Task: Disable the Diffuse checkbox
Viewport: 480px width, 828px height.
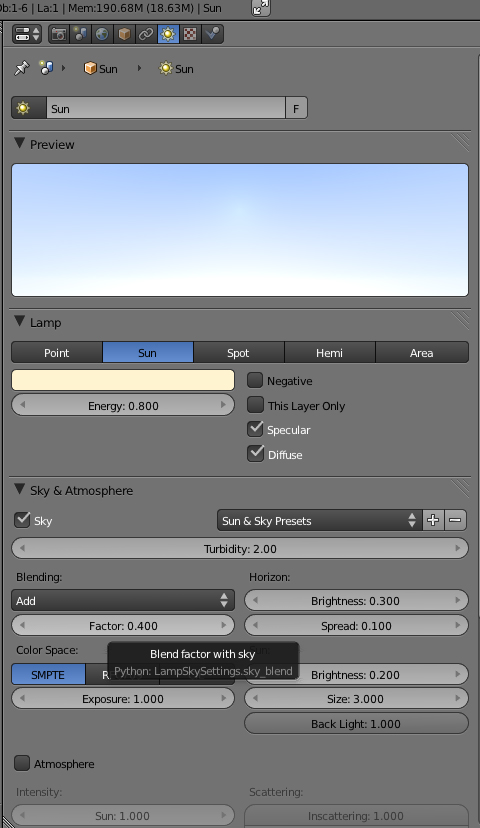Action: pyautogui.click(x=255, y=454)
